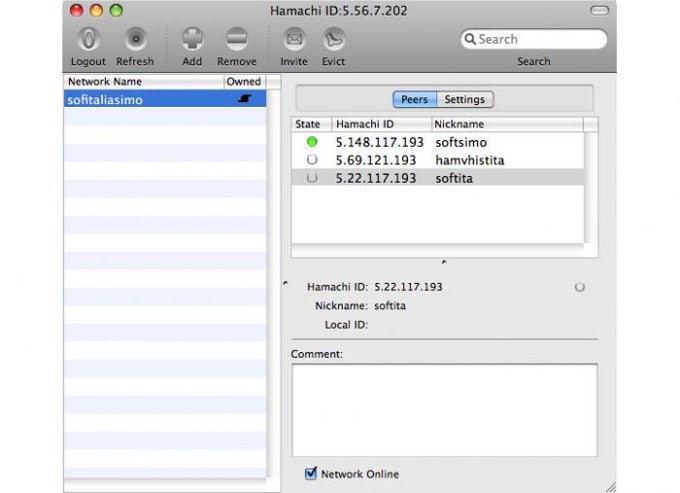
Task: Toggle the Network Online checkbox
Action: pyautogui.click(x=311, y=473)
